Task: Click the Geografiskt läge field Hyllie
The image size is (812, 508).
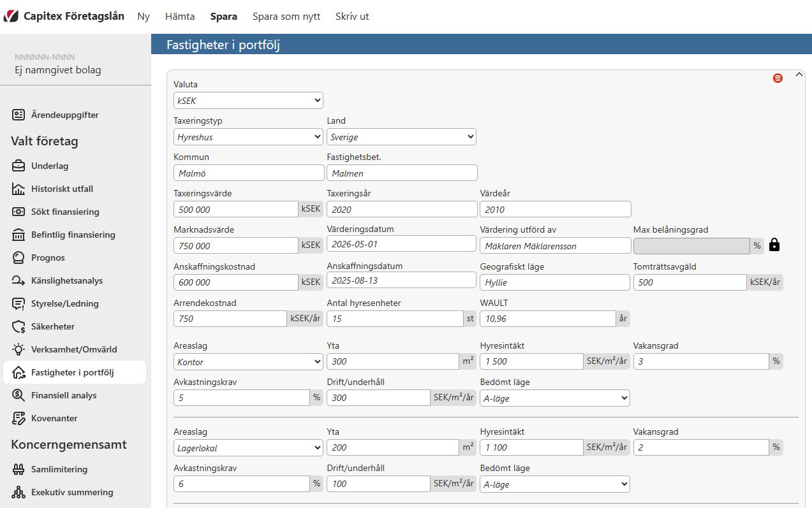Action: click(554, 282)
